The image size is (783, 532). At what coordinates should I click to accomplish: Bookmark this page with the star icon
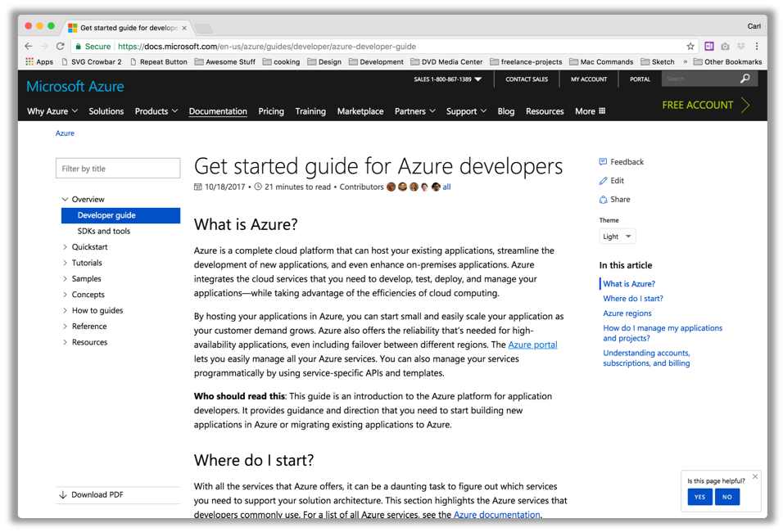(690, 47)
